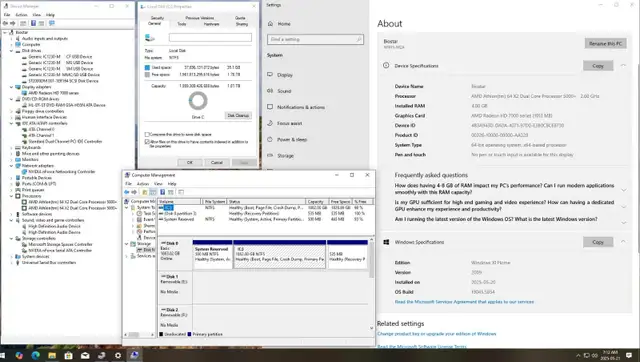
Task: Select (C:) partition block on Disk 0
Action: click(x=280, y=254)
